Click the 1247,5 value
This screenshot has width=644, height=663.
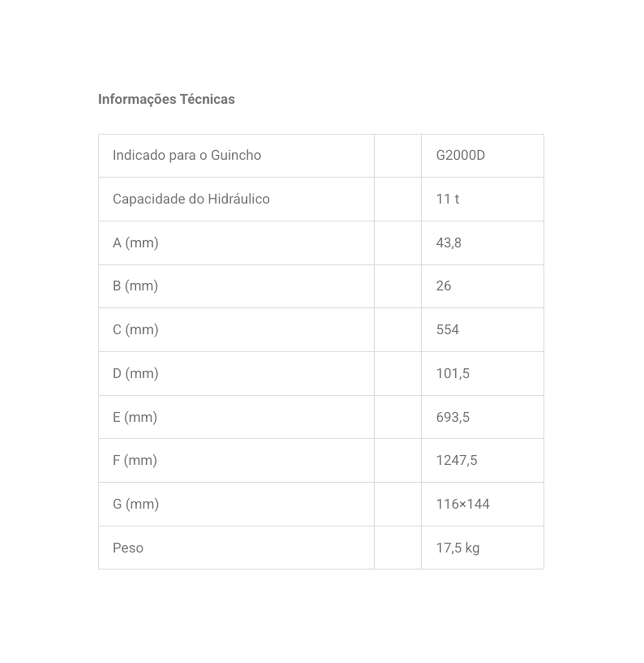(x=456, y=460)
